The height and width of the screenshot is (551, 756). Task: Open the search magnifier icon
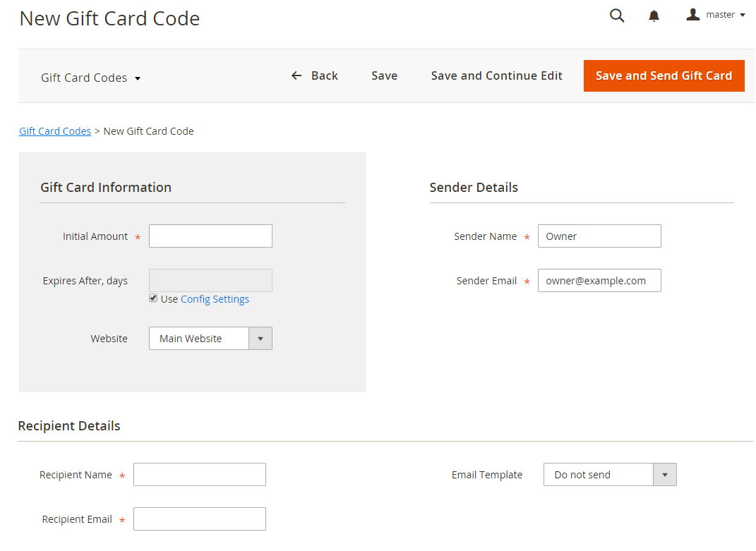[x=617, y=16]
